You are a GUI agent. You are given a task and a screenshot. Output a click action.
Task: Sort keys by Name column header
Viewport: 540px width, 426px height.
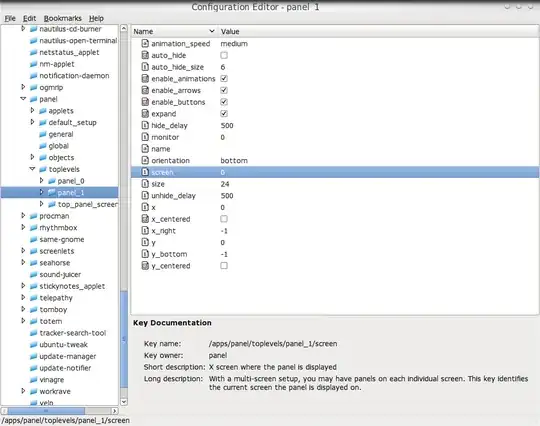[x=174, y=31]
